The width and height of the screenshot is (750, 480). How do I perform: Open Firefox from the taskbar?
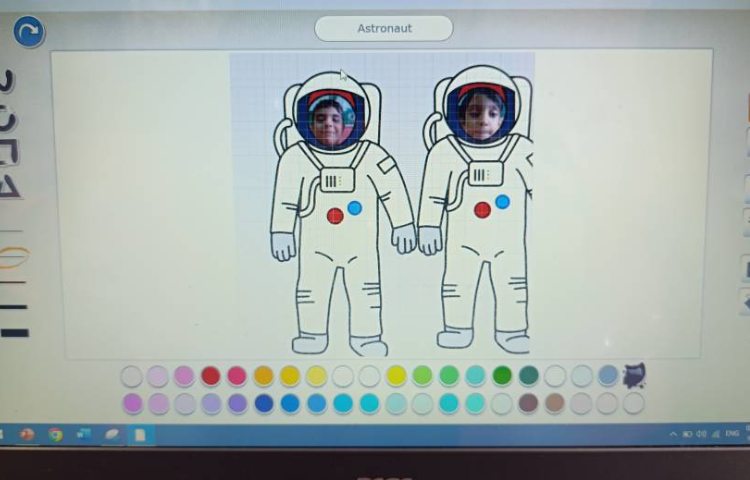(x=27, y=435)
